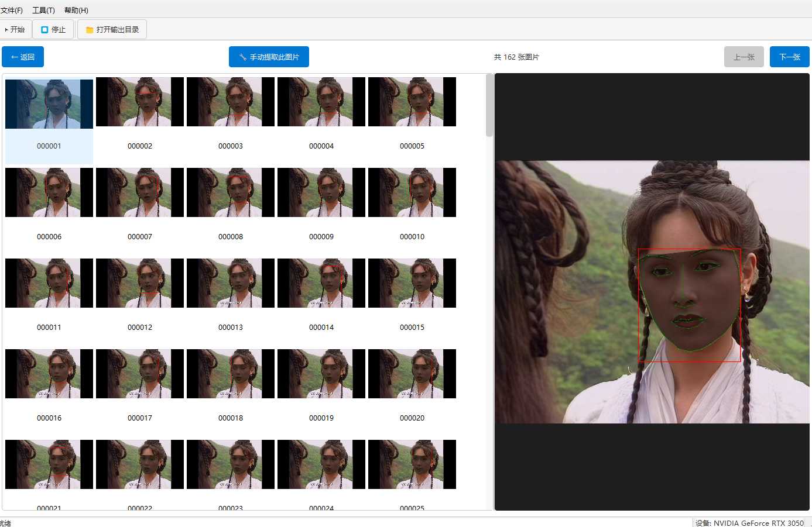The width and height of the screenshot is (812, 527).
Task: Click the thumbnail list vertical scrollbar
Action: pyautogui.click(x=489, y=292)
